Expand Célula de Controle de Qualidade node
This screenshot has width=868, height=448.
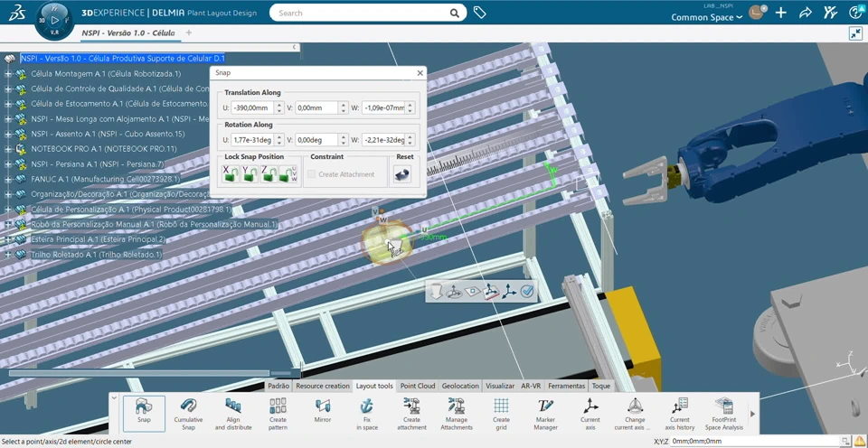[8, 89]
